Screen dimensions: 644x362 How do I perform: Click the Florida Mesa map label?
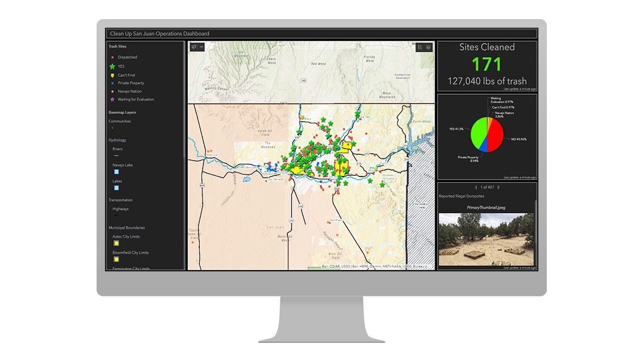click(x=369, y=59)
